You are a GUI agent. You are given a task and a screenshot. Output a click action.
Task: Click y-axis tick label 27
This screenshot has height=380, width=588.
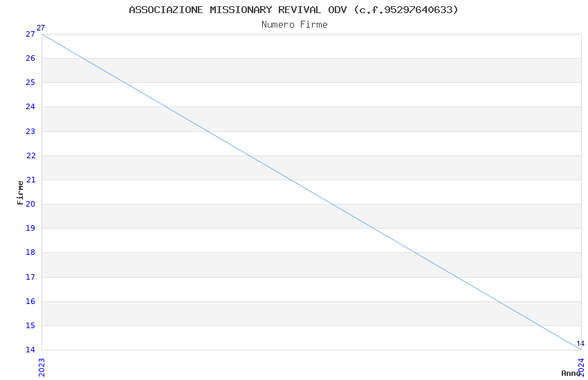(x=30, y=34)
